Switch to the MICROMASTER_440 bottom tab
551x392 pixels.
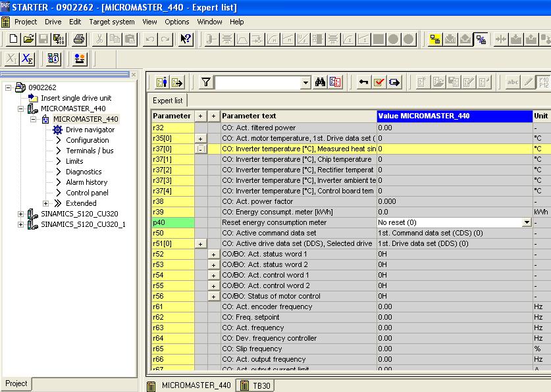tap(190, 385)
